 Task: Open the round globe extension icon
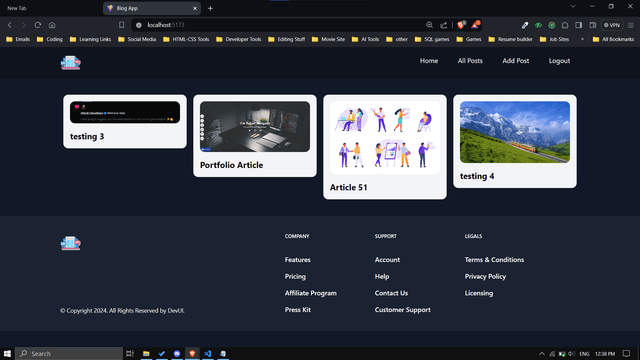[551, 25]
